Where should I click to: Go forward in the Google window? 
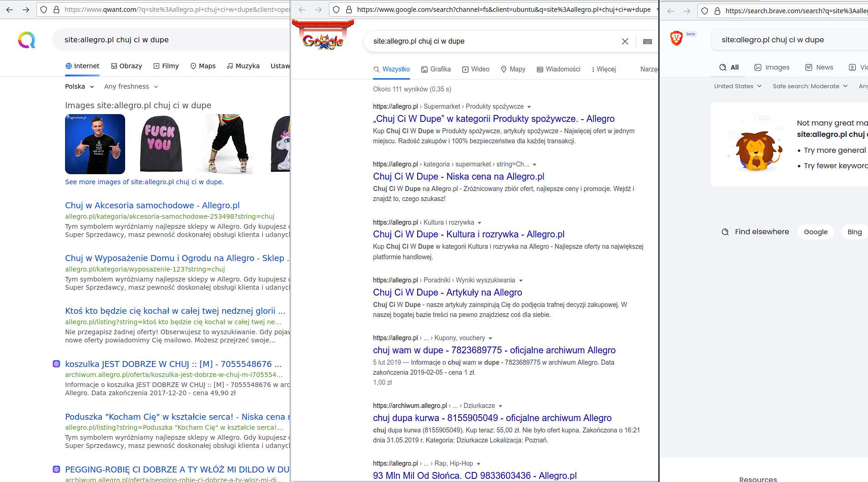click(x=318, y=10)
